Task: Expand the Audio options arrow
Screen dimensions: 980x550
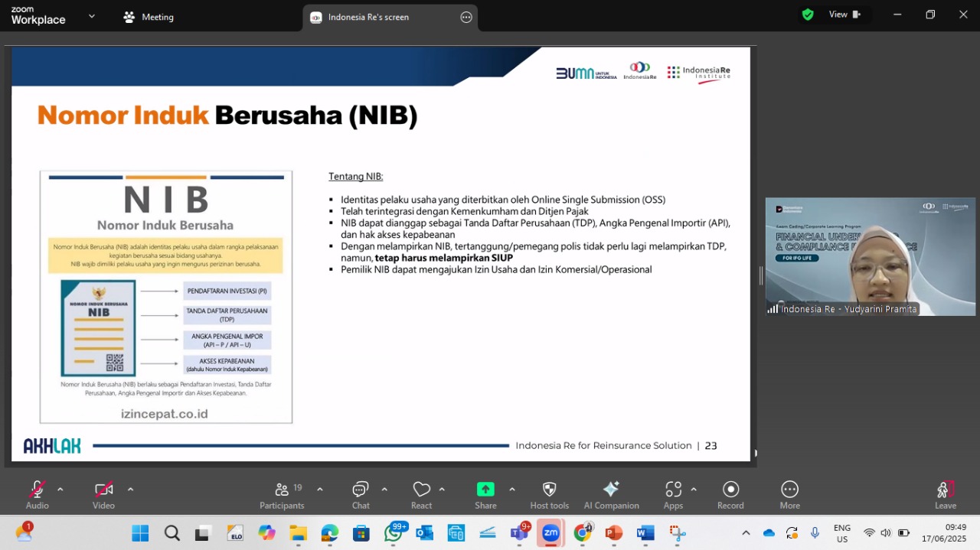Action: pyautogui.click(x=60, y=490)
